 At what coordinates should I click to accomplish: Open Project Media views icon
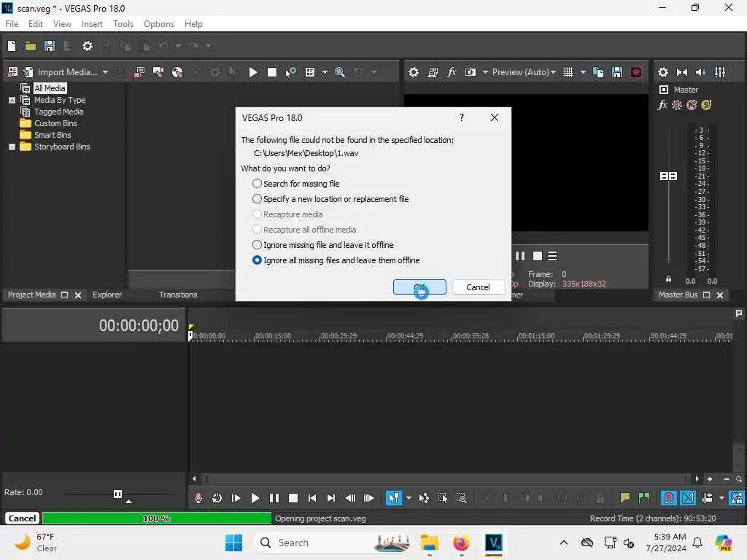coord(310,72)
